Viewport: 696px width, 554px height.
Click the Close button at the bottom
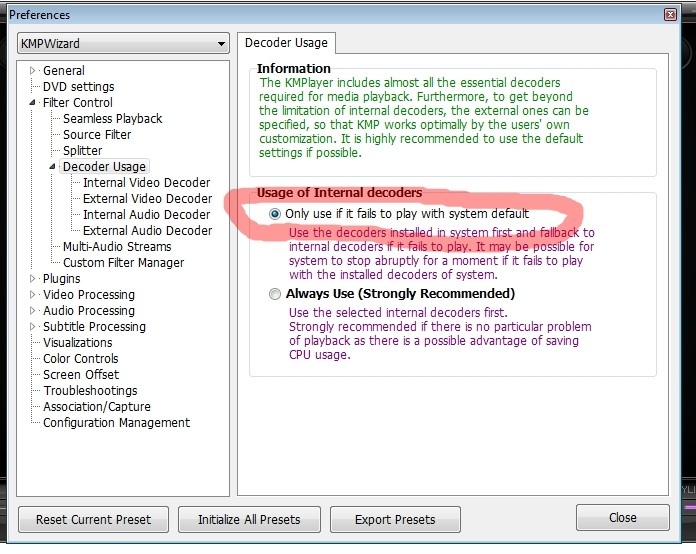pos(622,518)
